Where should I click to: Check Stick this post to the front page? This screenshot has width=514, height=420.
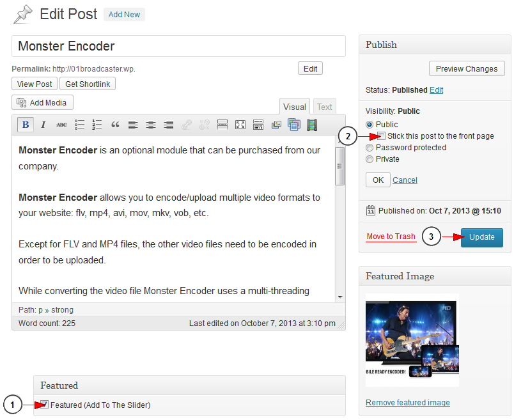point(381,136)
